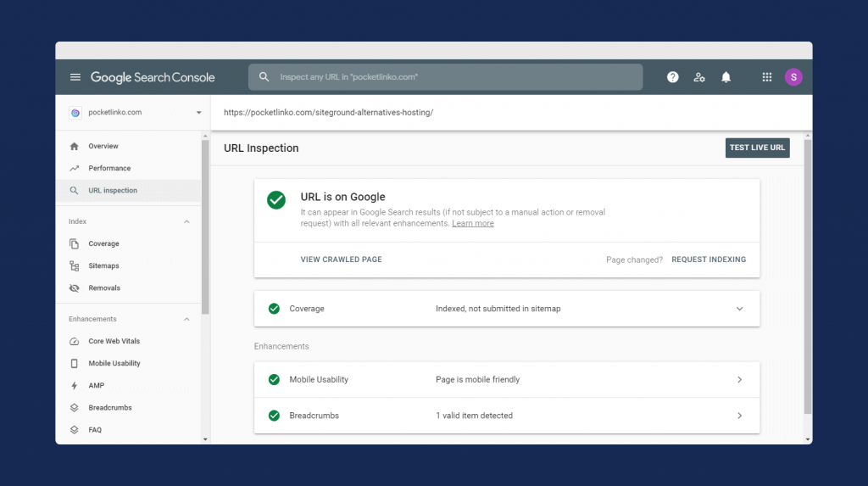Click REQUEST INDEXING
Viewport: 868px width, 486px height.
pyautogui.click(x=709, y=260)
